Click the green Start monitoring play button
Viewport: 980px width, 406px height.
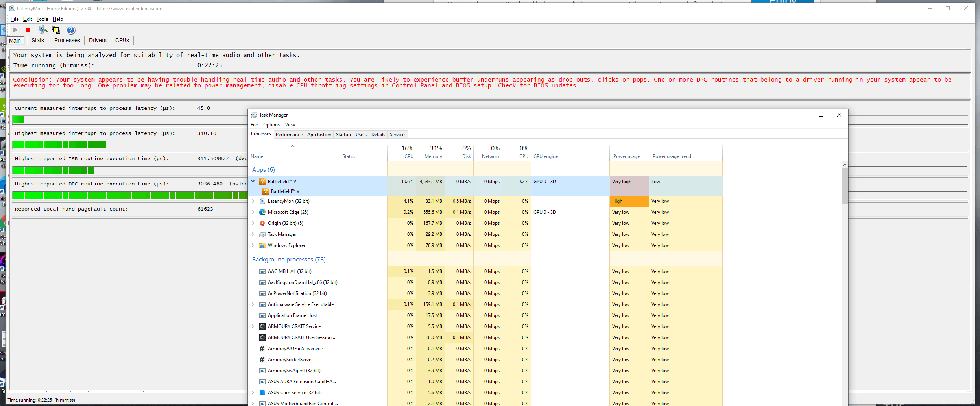tap(15, 30)
